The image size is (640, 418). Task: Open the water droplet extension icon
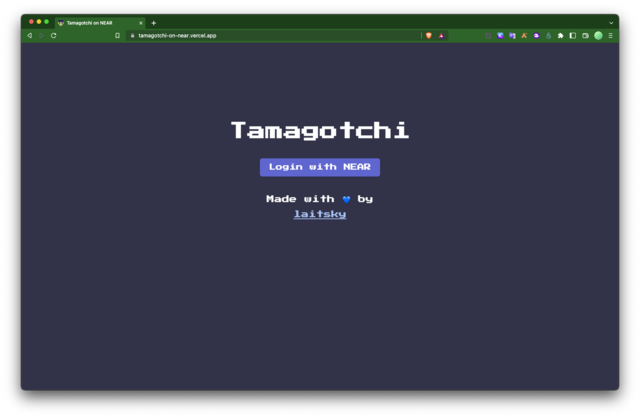[x=549, y=36]
